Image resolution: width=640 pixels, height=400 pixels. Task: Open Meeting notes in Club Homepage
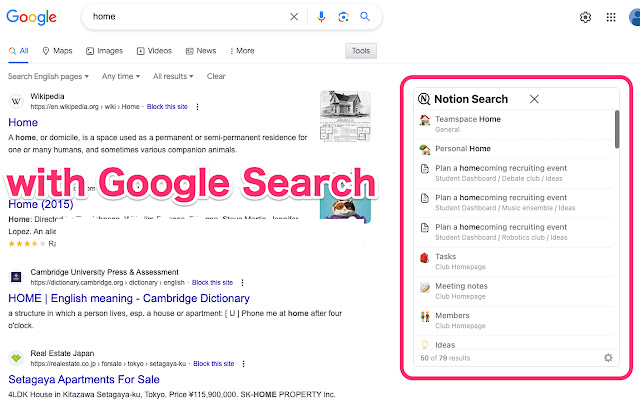515,291
